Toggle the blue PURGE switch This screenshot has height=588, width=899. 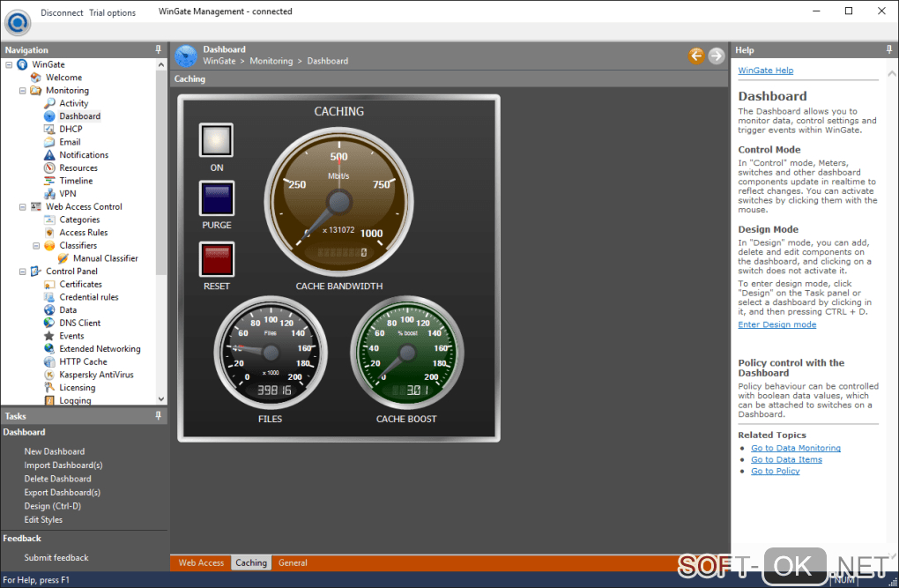point(216,198)
